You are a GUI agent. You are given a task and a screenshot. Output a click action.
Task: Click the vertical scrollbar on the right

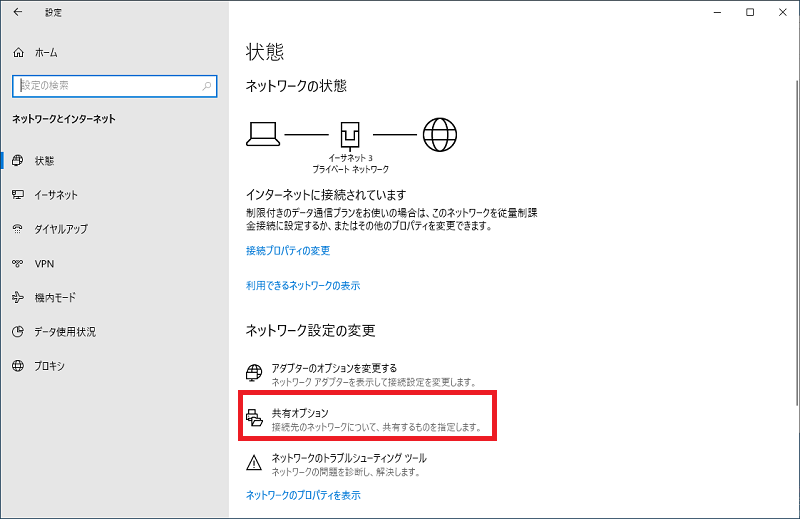[796, 242]
